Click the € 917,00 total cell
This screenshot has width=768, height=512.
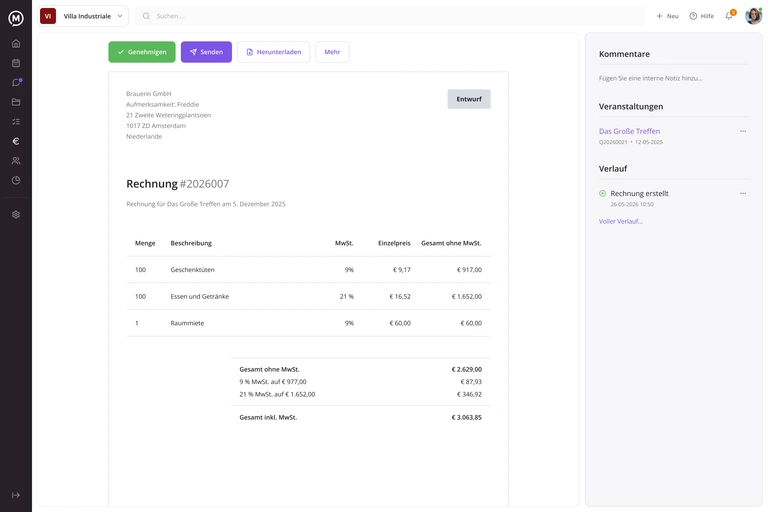tap(469, 270)
